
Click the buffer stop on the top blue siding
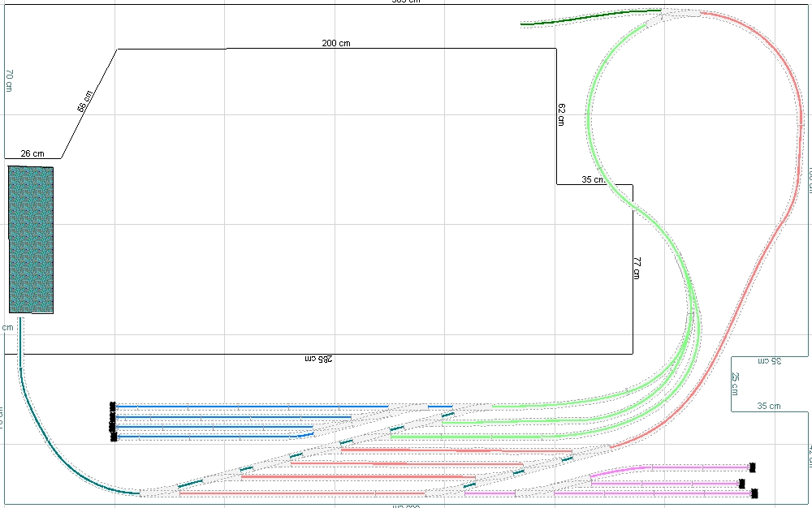click(112, 407)
